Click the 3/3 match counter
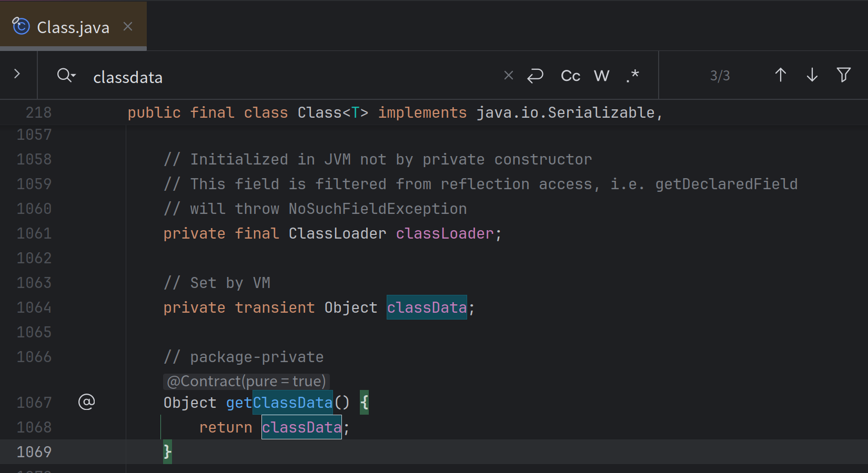This screenshot has height=473, width=868. 720,76
